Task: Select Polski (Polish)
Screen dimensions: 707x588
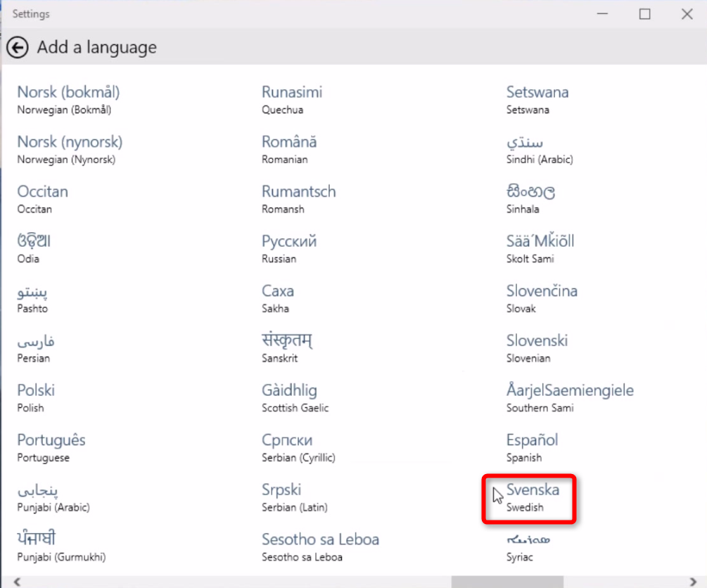Action: 36,397
